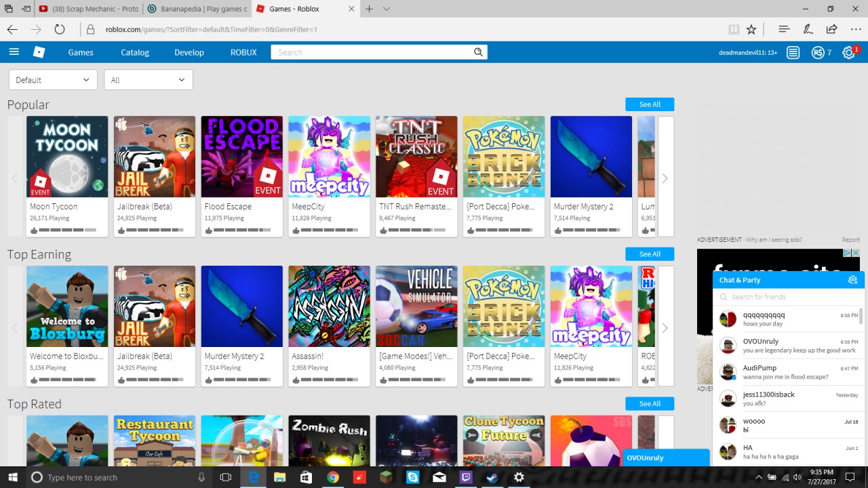Click the Cortana microphone icon
868x488 pixels.
pyautogui.click(x=201, y=477)
